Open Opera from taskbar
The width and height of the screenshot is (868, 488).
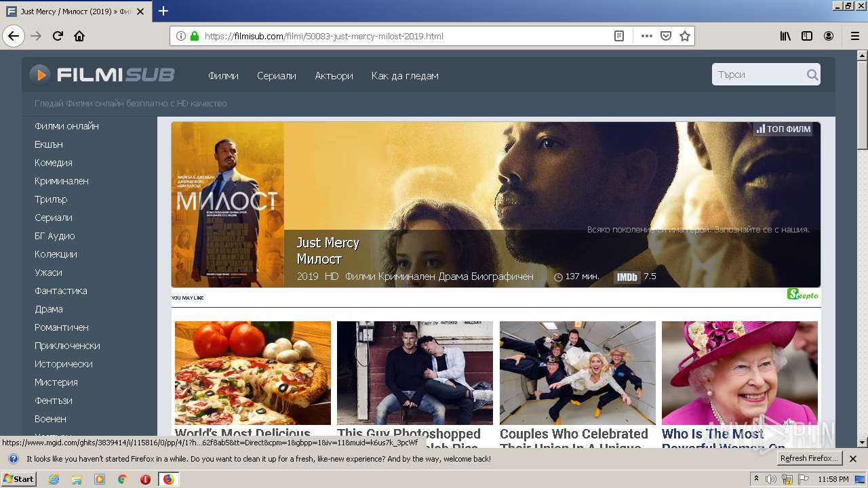coord(145,479)
